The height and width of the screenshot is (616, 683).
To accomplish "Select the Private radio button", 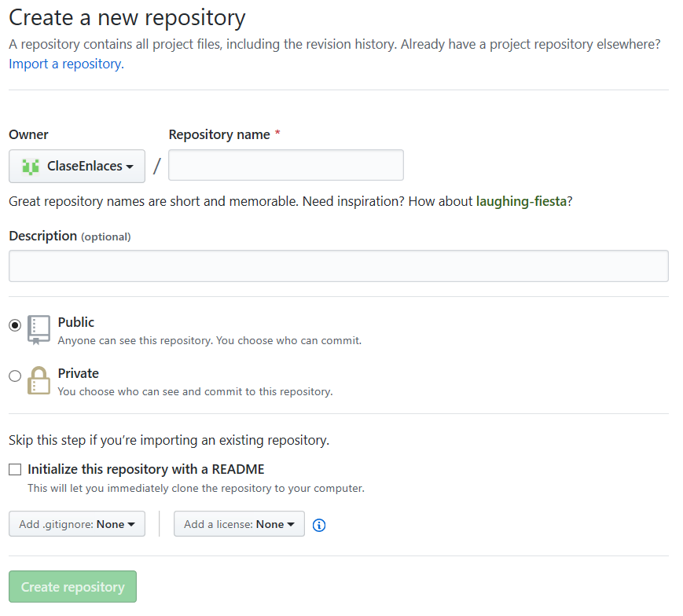I will [15, 376].
